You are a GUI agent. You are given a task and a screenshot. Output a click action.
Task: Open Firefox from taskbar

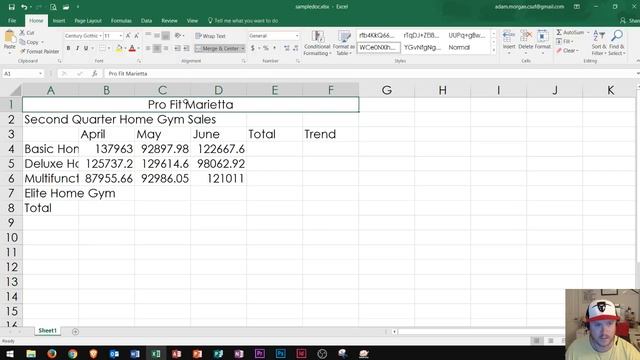coord(52,353)
